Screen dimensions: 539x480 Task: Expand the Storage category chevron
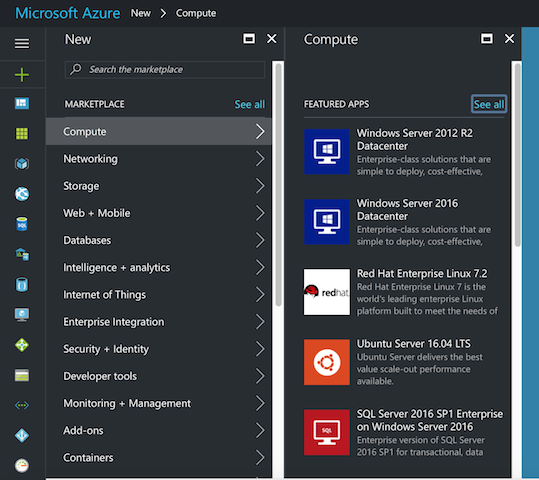[x=260, y=186]
